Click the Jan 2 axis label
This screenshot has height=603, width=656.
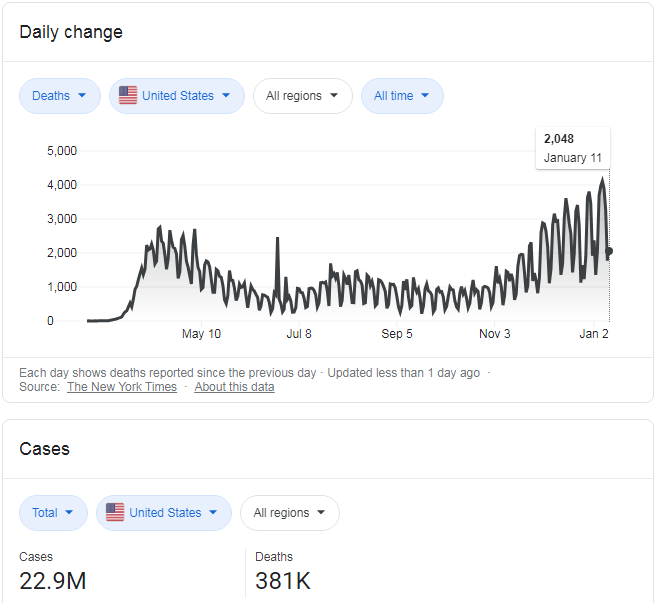coord(594,334)
